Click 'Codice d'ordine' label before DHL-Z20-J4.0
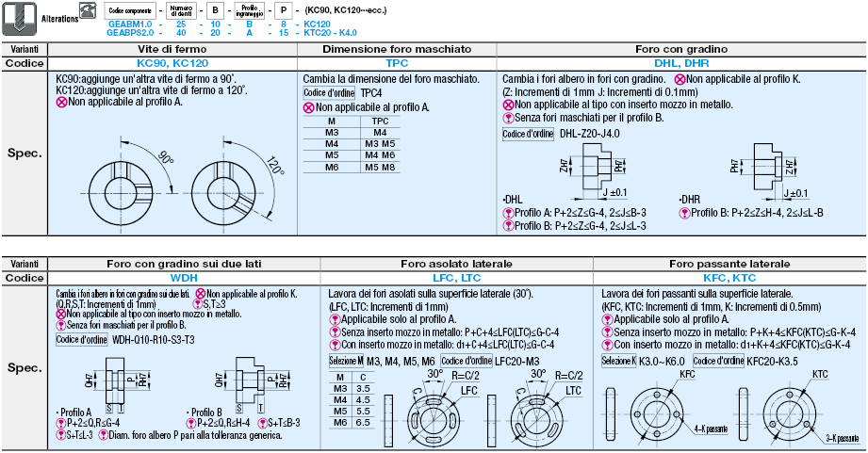Image resolution: width=868 pixels, height=453 pixels. [528, 134]
